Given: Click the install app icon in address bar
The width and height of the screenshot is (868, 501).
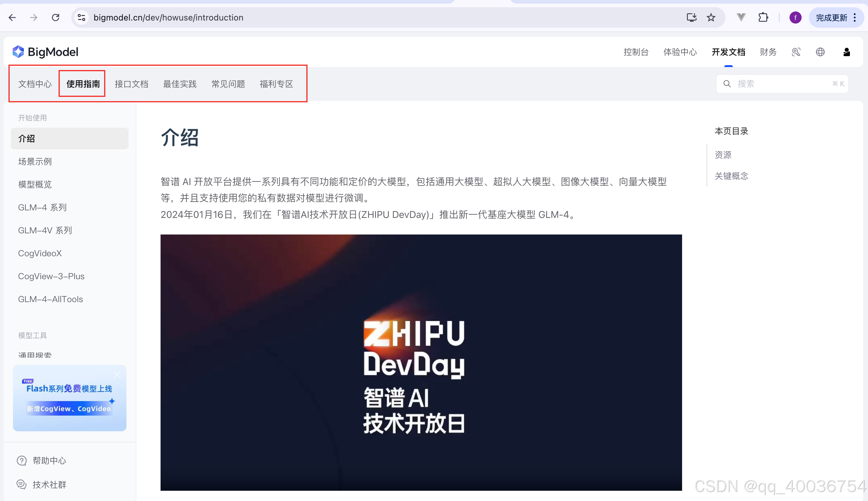Looking at the screenshot, I should pyautogui.click(x=691, y=18).
